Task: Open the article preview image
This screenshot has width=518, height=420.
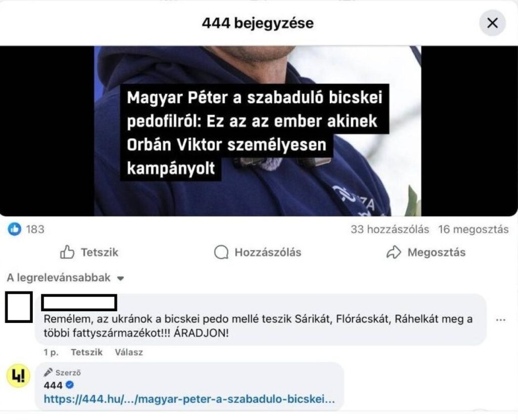Action: [x=257, y=131]
